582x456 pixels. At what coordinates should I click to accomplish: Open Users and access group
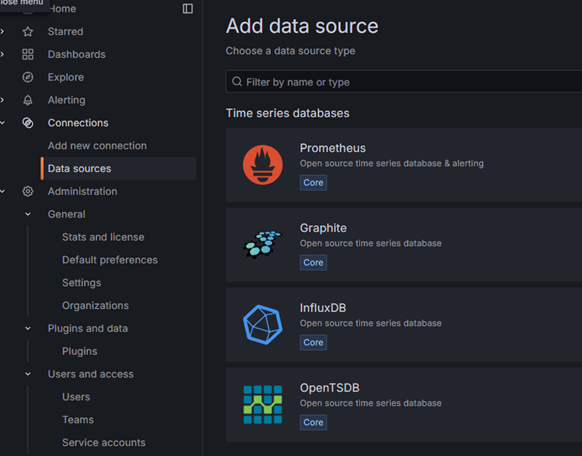coord(91,374)
